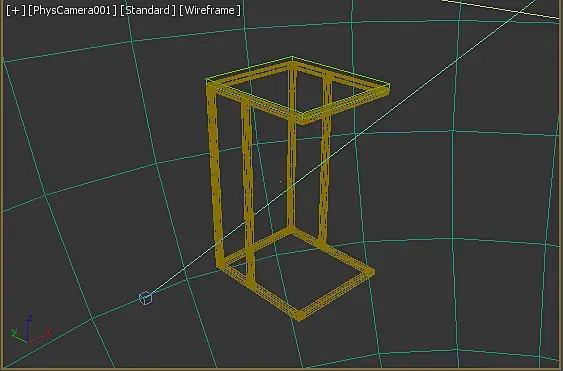563x371 pixels.
Task: Click the top corner of tabletop frame
Action: pos(292,60)
